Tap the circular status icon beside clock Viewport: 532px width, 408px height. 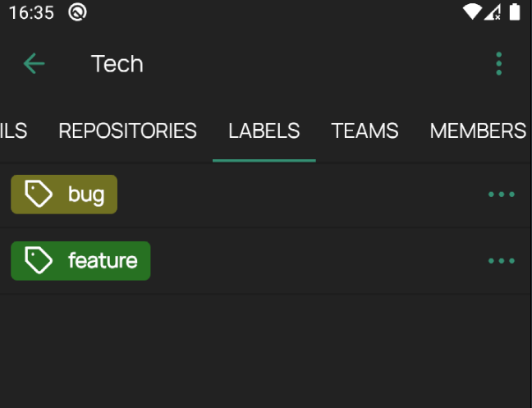click(77, 12)
